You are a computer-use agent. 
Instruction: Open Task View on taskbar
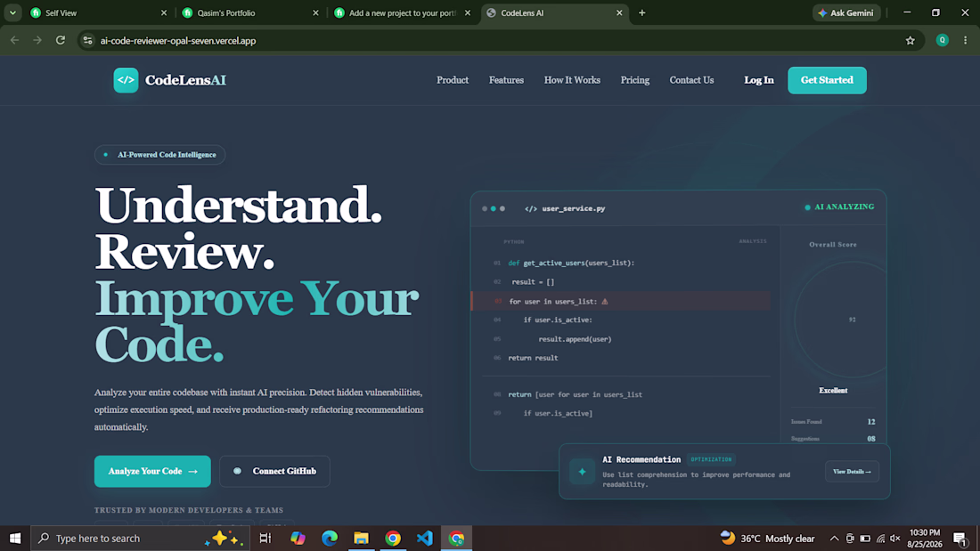click(x=265, y=538)
